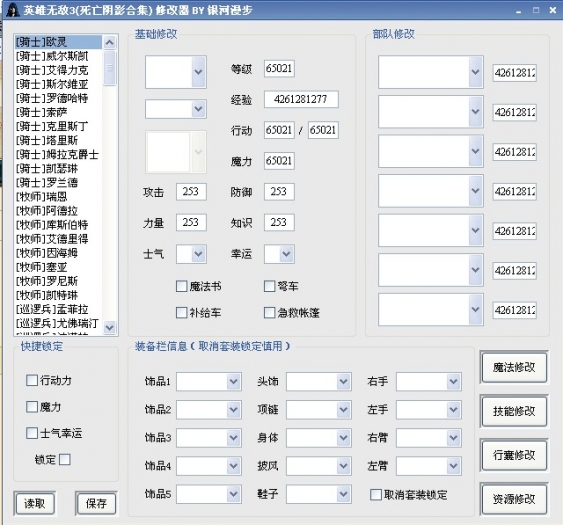Enable the 魔法书 checkbox
Image resolution: width=563 pixels, height=525 pixels.
[182, 286]
